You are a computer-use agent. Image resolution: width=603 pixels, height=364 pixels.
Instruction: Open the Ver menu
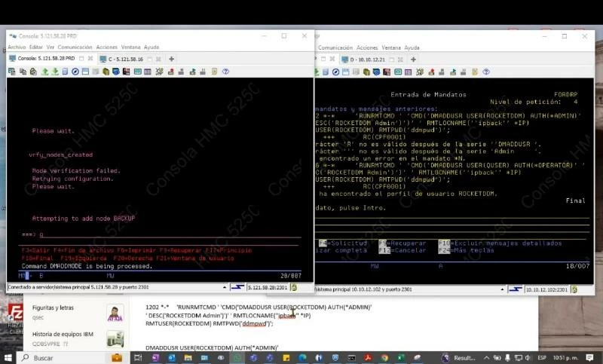(51, 47)
